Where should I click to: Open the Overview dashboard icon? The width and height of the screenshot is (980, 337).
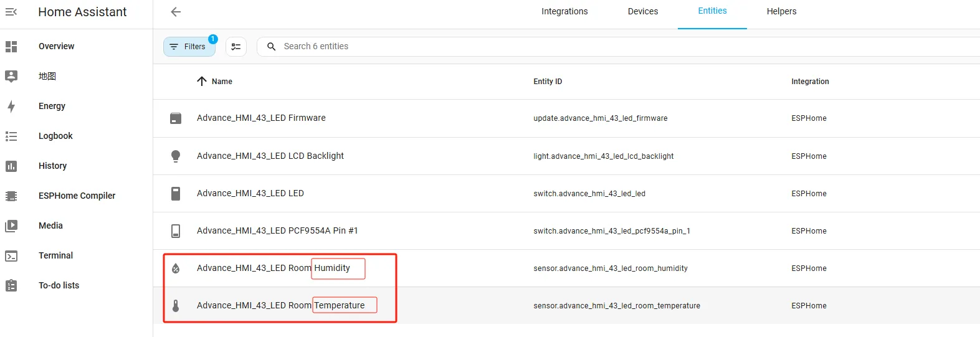click(x=11, y=47)
